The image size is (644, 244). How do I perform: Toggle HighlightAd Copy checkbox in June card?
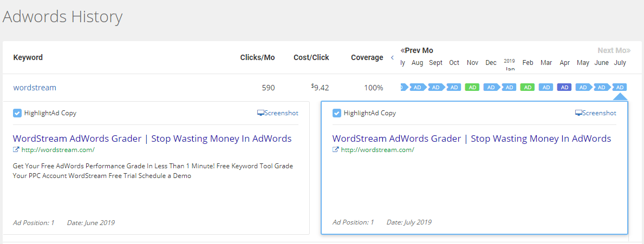(x=17, y=113)
